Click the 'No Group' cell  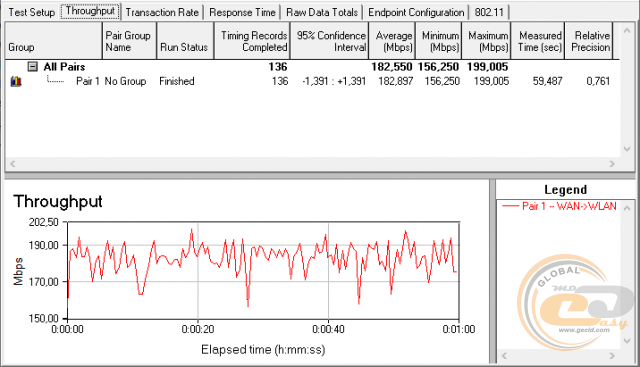(125, 81)
